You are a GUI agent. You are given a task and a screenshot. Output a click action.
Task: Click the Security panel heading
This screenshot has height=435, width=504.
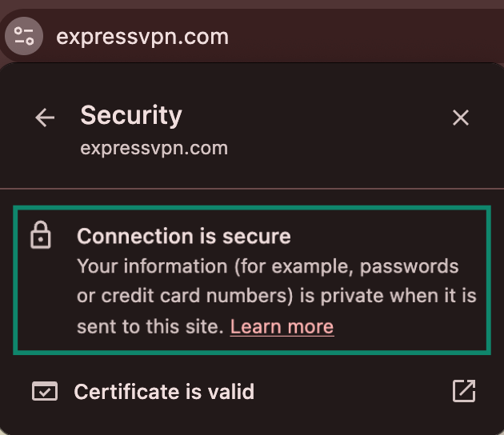[x=131, y=116]
